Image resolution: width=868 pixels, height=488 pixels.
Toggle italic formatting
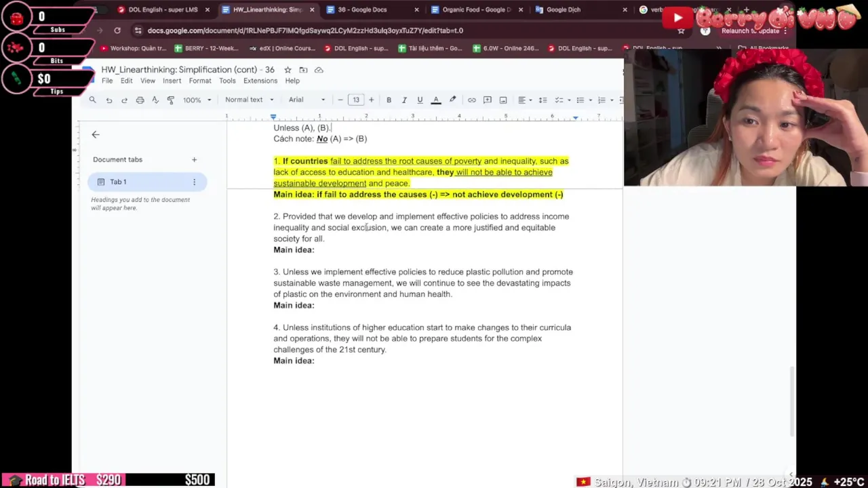(x=404, y=100)
